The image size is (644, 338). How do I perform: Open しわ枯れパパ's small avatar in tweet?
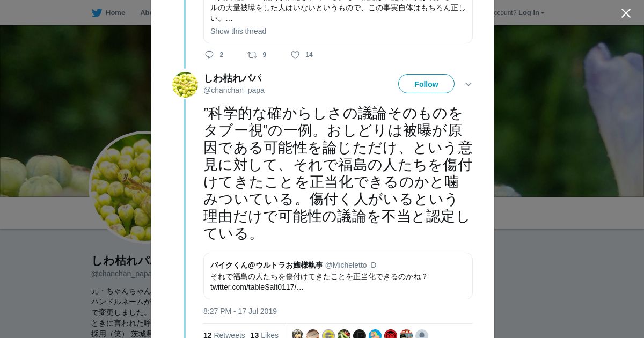click(x=185, y=85)
